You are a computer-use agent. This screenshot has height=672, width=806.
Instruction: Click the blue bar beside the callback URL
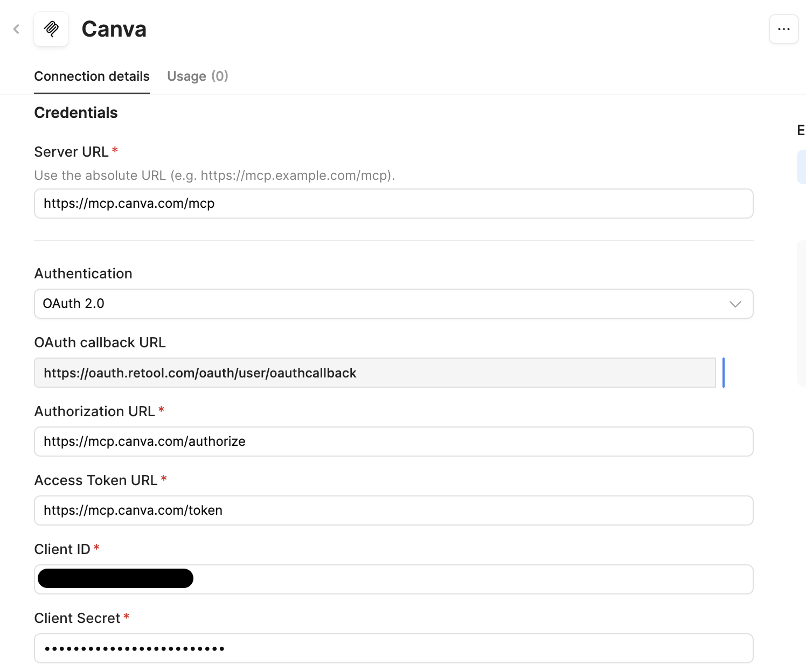(723, 373)
